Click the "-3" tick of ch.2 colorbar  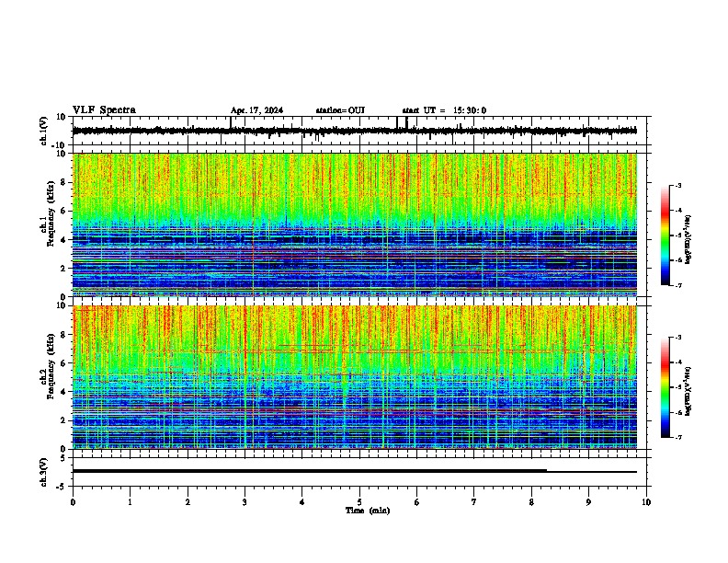click(x=678, y=338)
